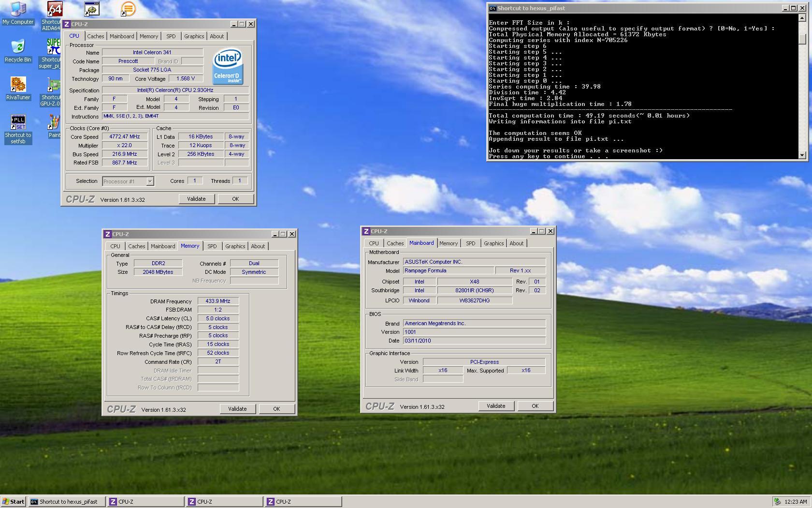Close the CPU-Z Memory window
The width and height of the screenshot is (812, 508).
pos(292,234)
